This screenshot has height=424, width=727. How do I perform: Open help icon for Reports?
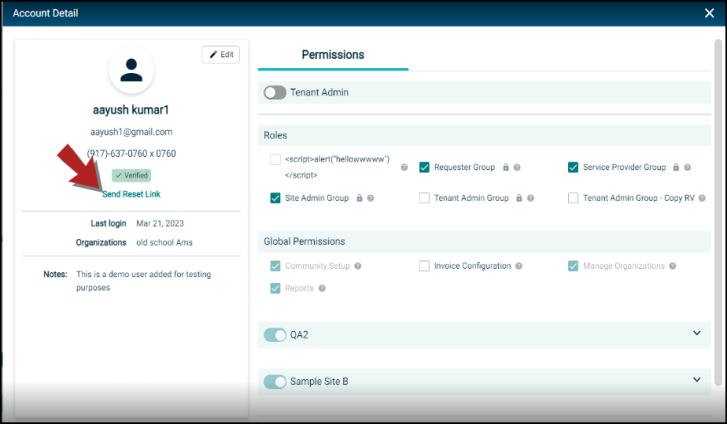322,288
